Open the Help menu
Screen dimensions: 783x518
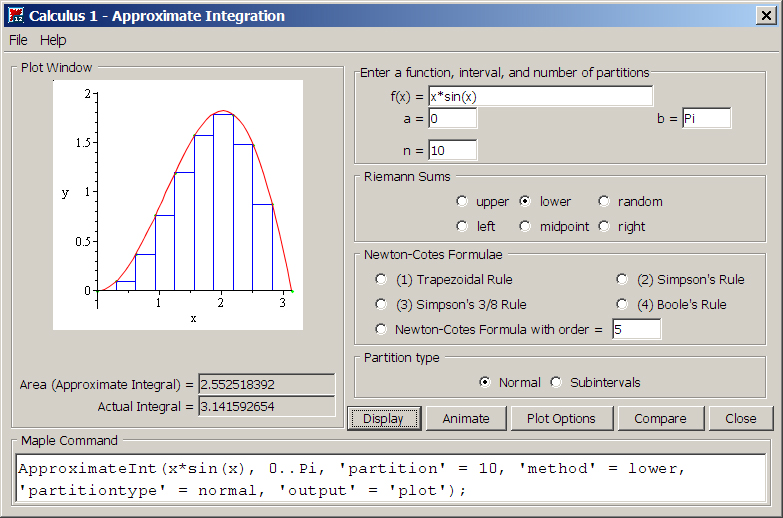tap(53, 40)
